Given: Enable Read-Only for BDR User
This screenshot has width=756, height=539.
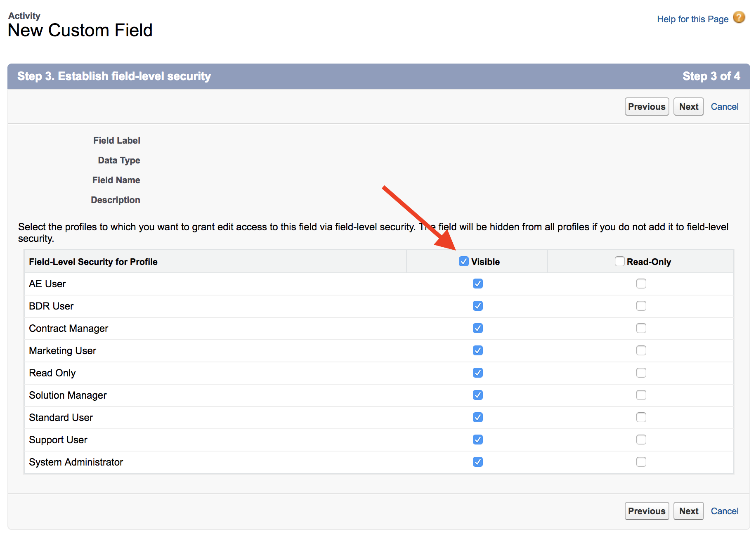Looking at the screenshot, I should click(x=641, y=306).
